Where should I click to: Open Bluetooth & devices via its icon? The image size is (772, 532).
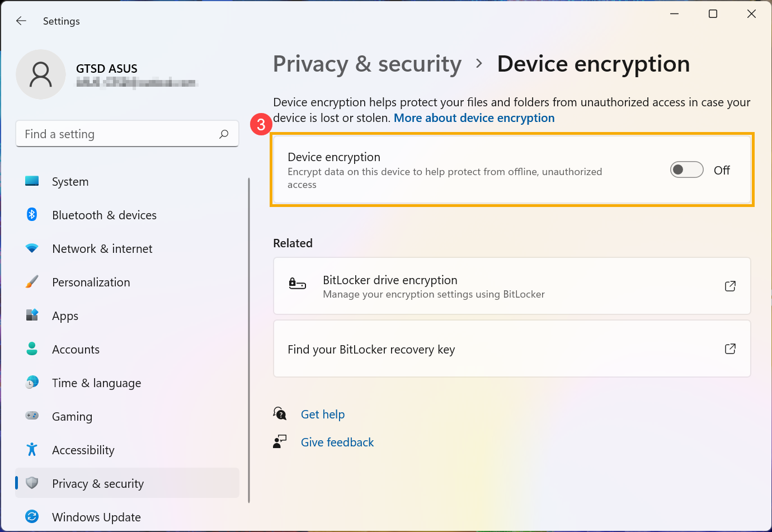[32, 215]
